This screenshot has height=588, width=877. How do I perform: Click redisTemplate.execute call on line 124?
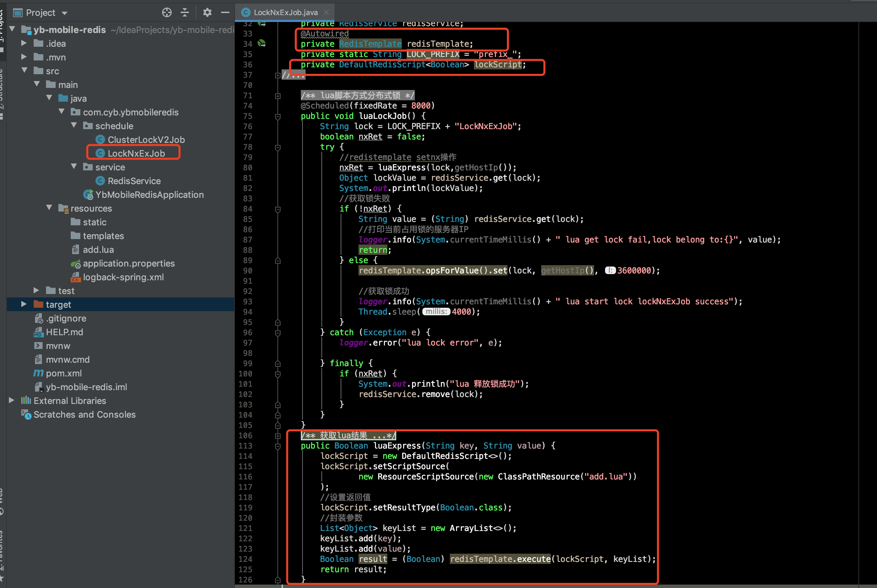[500, 559]
